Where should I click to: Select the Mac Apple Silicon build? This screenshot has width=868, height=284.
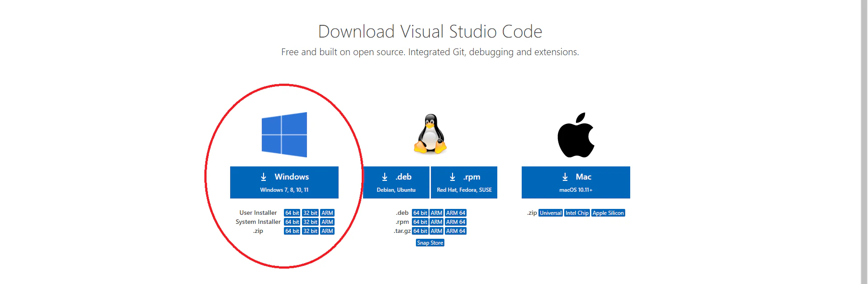[608, 213]
